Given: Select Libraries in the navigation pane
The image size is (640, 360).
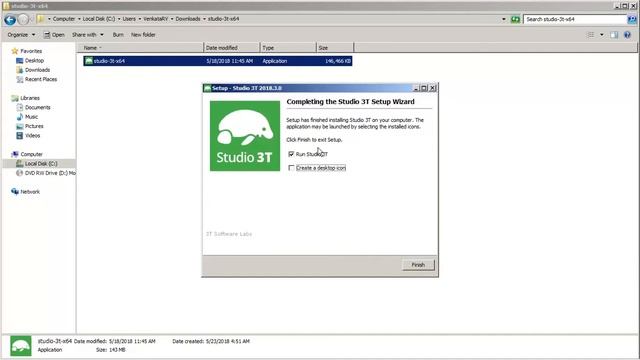Looking at the screenshot, I should pos(30,98).
